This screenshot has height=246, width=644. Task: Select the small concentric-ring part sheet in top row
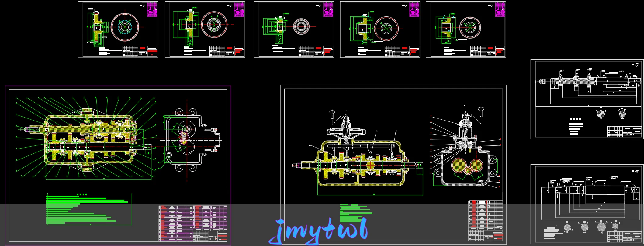[294, 29]
